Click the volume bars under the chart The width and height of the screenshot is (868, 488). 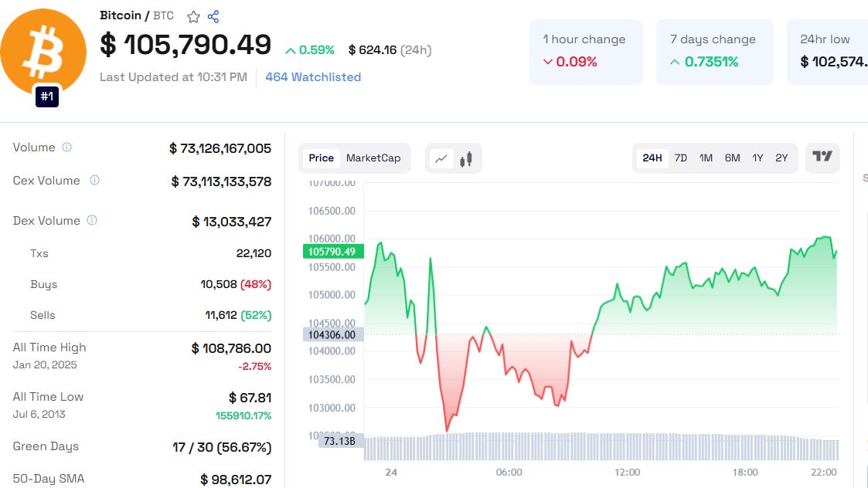(601, 447)
